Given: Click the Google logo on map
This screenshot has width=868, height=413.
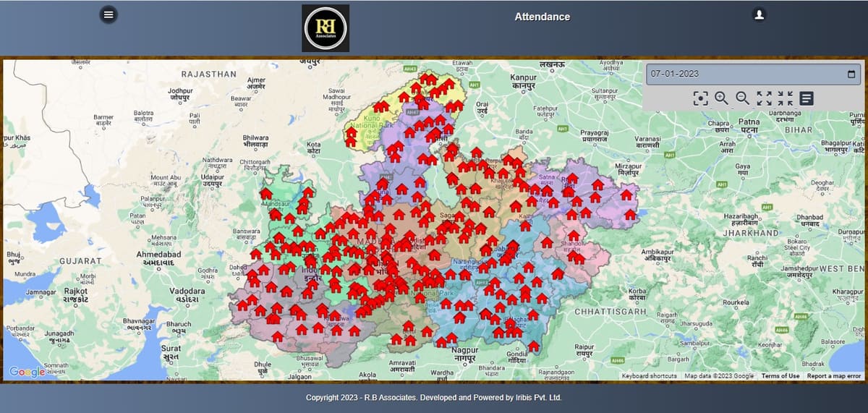Looking at the screenshot, I should (x=27, y=372).
